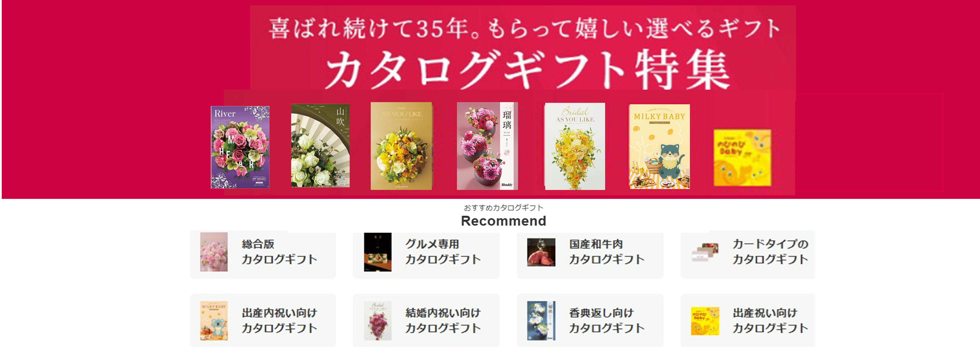Viewport: 980px width, 347px height.
Task: Select the gold AS YOU LIKE catalog cover
Action: coord(401,146)
